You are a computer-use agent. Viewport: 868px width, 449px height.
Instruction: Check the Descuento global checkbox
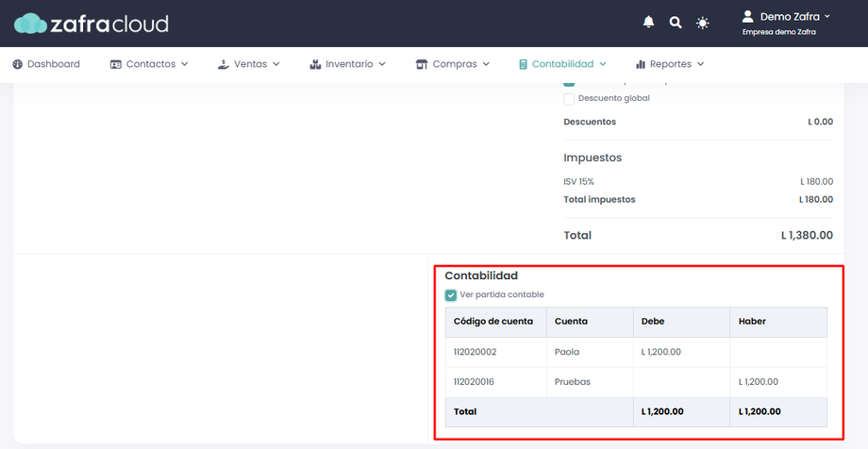(569, 99)
